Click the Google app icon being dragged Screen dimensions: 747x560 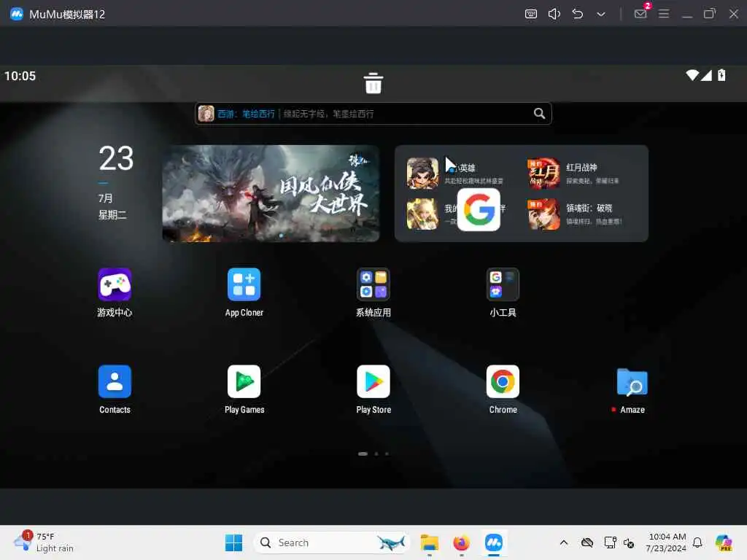pyautogui.click(x=479, y=209)
